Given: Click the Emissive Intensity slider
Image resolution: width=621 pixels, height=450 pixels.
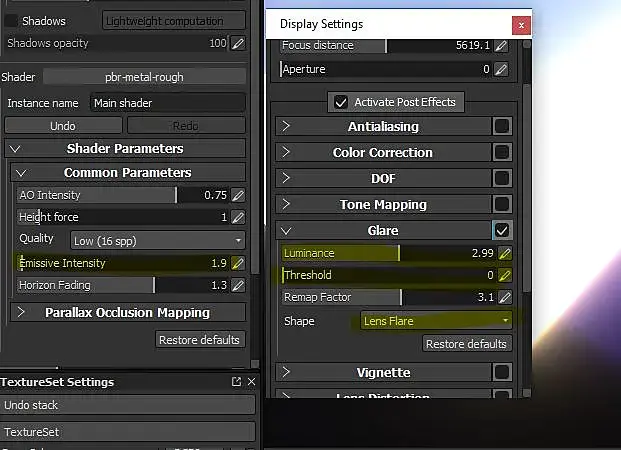Looking at the screenshot, I should 123,263.
